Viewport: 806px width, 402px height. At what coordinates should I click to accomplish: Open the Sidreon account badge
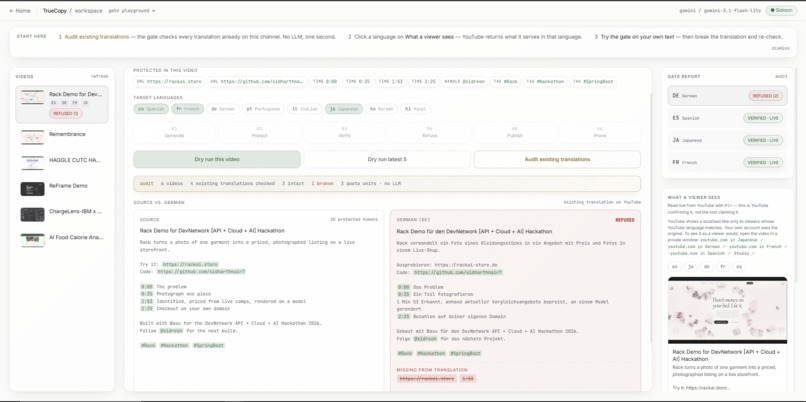pyautogui.click(x=781, y=10)
